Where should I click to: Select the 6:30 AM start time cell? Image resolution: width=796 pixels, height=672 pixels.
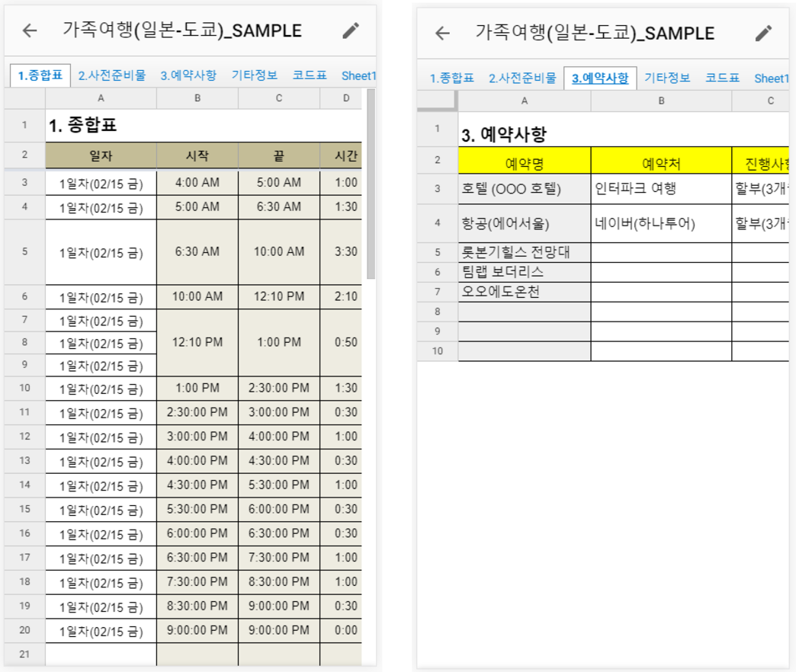[197, 252]
